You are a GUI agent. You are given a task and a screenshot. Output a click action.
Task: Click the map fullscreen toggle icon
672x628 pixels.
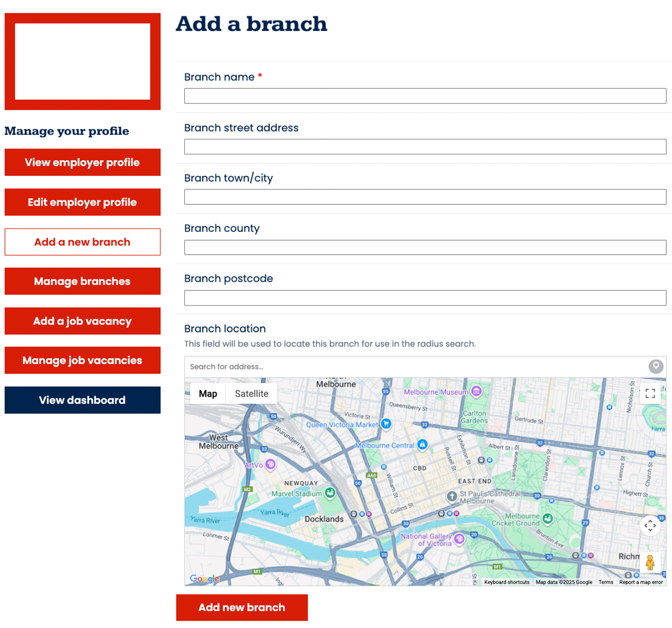pyautogui.click(x=650, y=393)
